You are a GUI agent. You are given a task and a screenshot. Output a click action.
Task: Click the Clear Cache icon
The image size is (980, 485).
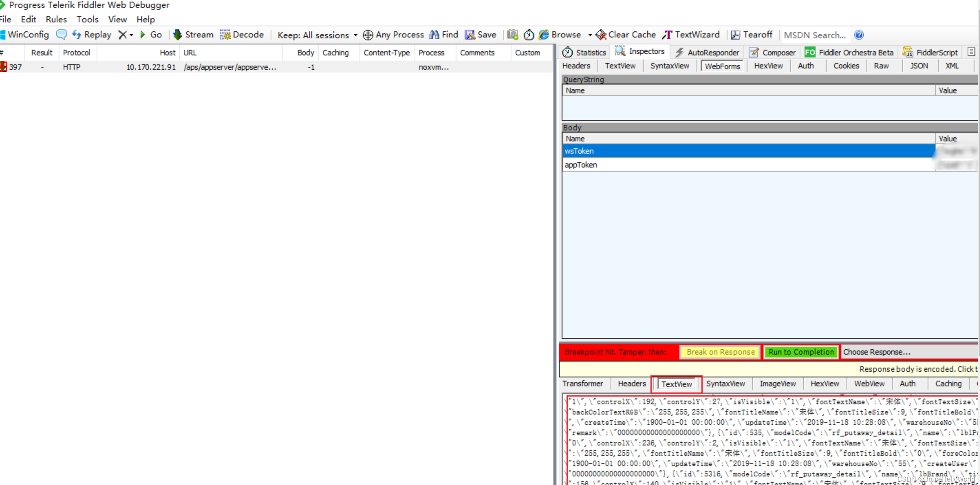tap(601, 35)
